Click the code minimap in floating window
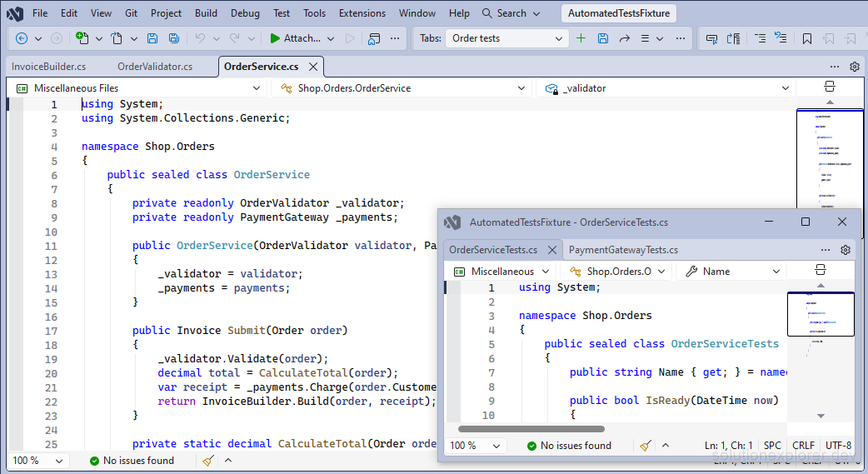The height and width of the screenshot is (474, 868). click(821, 314)
